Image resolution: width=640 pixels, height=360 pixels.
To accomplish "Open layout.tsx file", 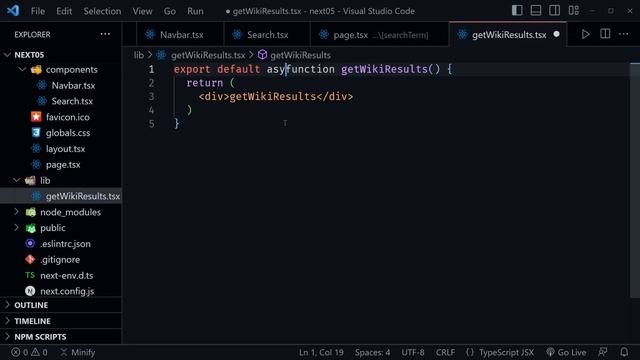I will pyautogui.click(x=65, y=149).
